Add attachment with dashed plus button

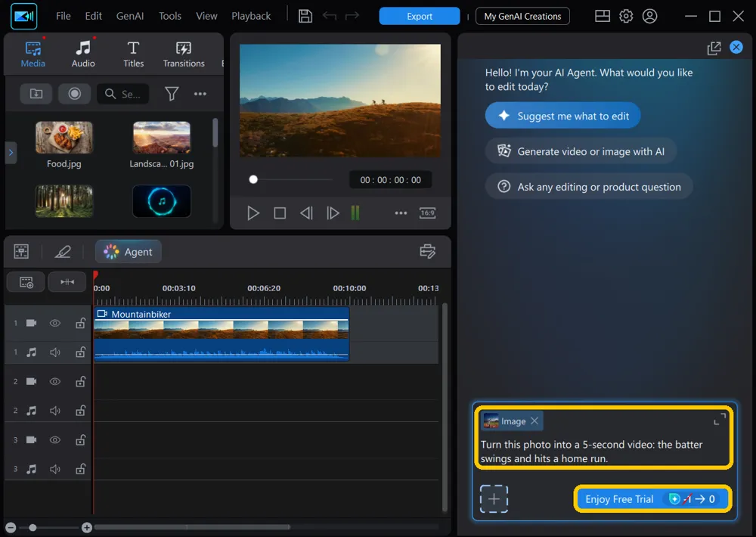tap(494, 498)
